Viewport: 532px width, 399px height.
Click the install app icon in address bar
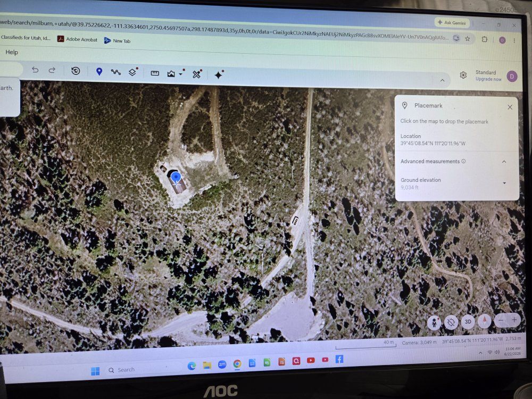tap(456, 38)
